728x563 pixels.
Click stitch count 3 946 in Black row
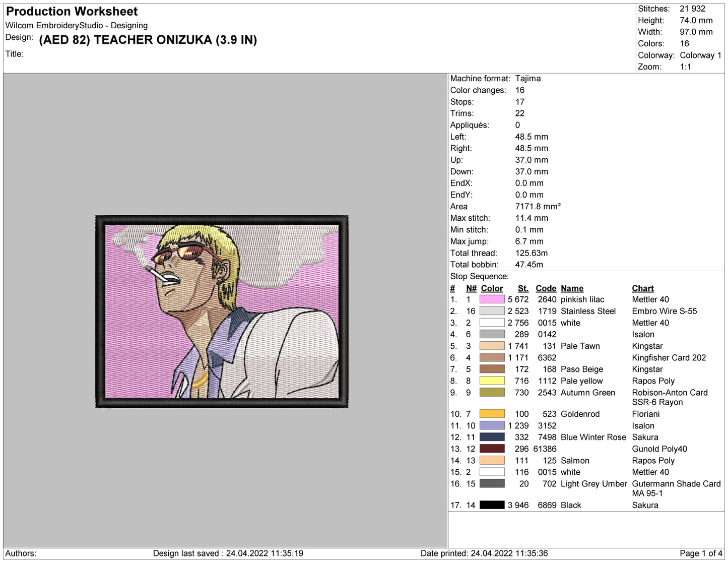point(518,505)
